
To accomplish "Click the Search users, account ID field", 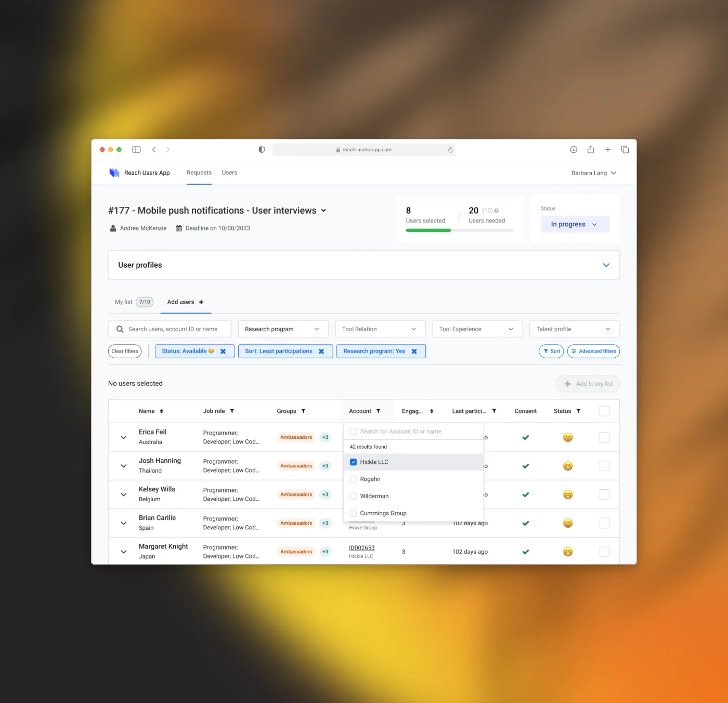I will 170,329.
